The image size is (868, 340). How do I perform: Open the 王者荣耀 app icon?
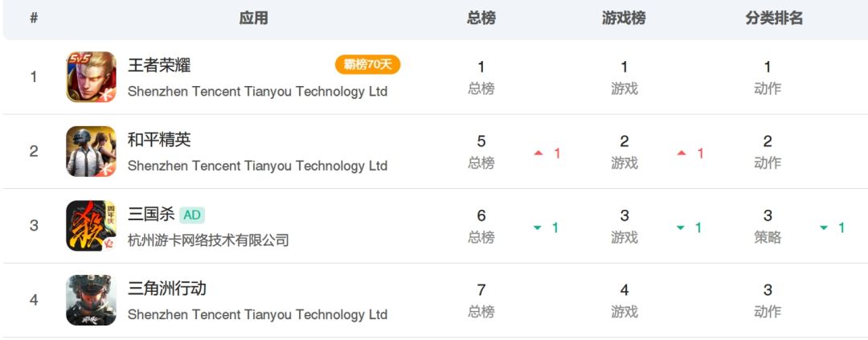[x=92, y=77]
